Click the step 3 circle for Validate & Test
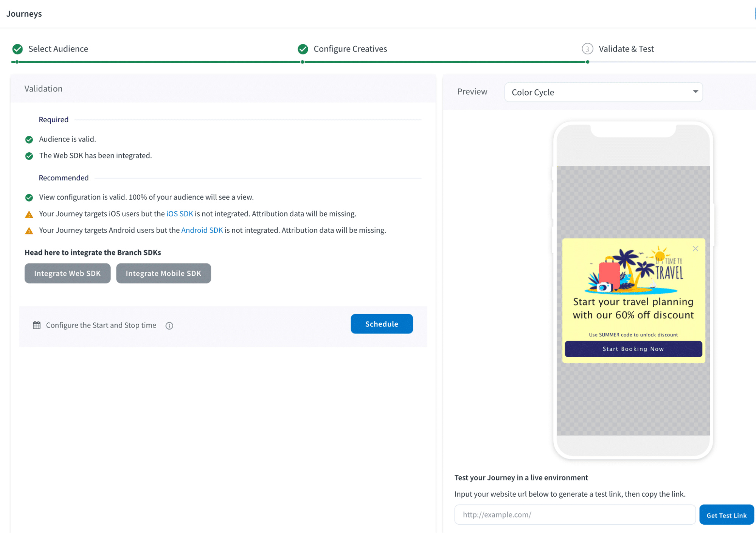The width and height of the screenshot is (756, 533). tap(587, 49)
